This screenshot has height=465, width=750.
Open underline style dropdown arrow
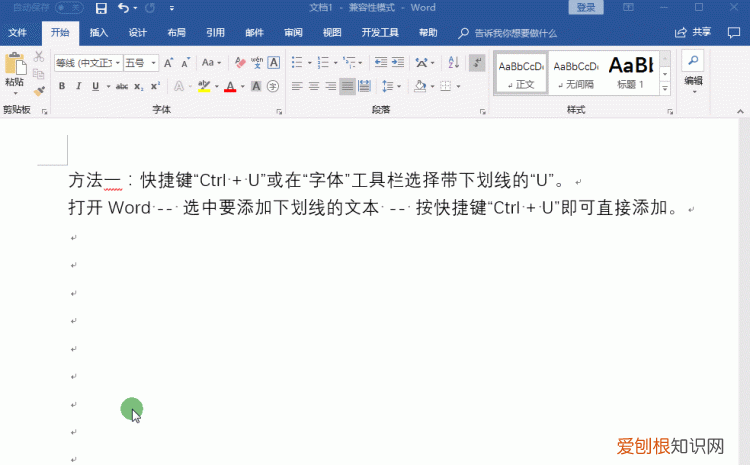(x=109, y=87)
